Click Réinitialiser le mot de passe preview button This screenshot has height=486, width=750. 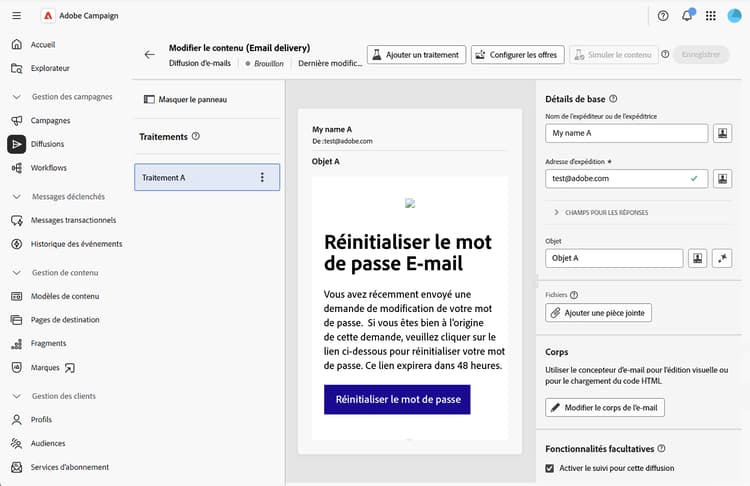(397, 399)
